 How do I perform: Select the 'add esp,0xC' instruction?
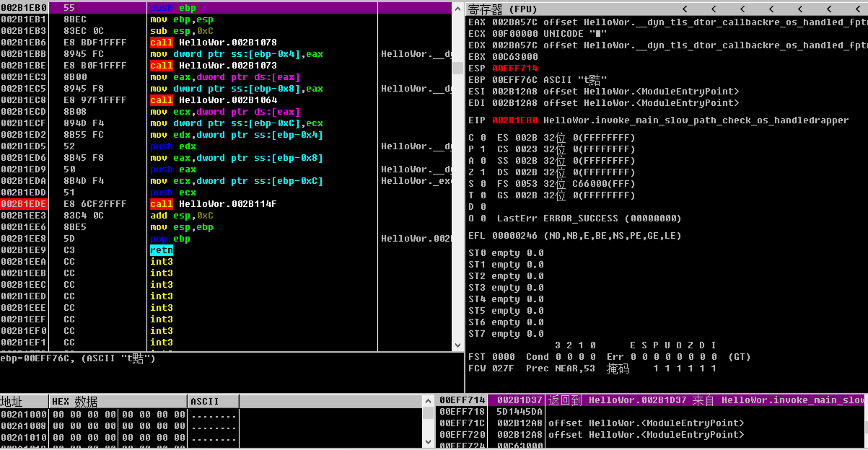tap(182, 215)
